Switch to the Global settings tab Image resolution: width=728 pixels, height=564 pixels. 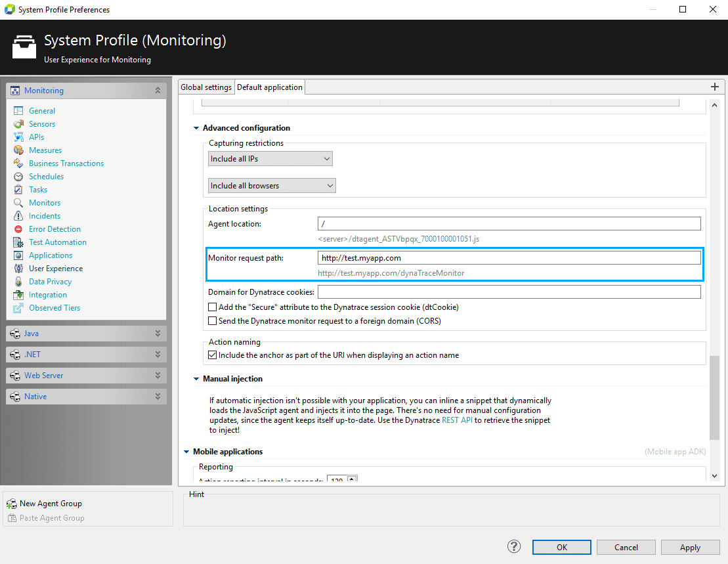coord(206,87)
